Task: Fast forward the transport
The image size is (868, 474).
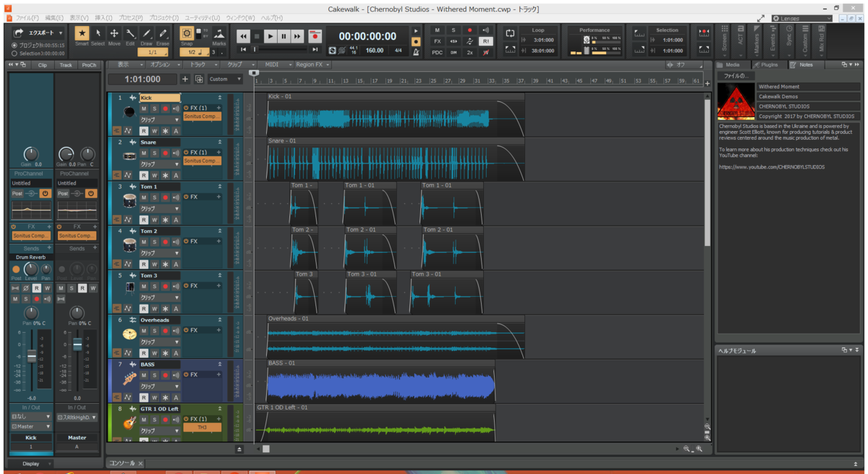Action: coord(297,36)
